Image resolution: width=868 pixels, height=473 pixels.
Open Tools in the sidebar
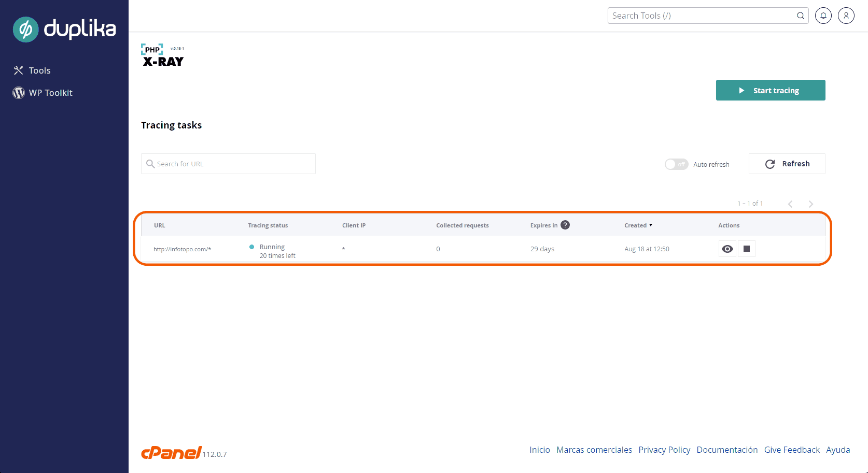coord(39,70)
